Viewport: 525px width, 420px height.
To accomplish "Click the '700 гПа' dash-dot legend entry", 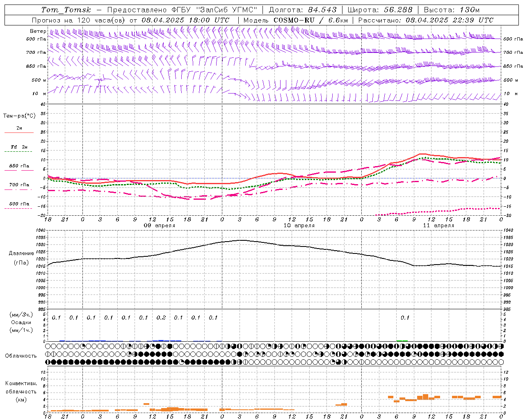I will pos(19,187).
